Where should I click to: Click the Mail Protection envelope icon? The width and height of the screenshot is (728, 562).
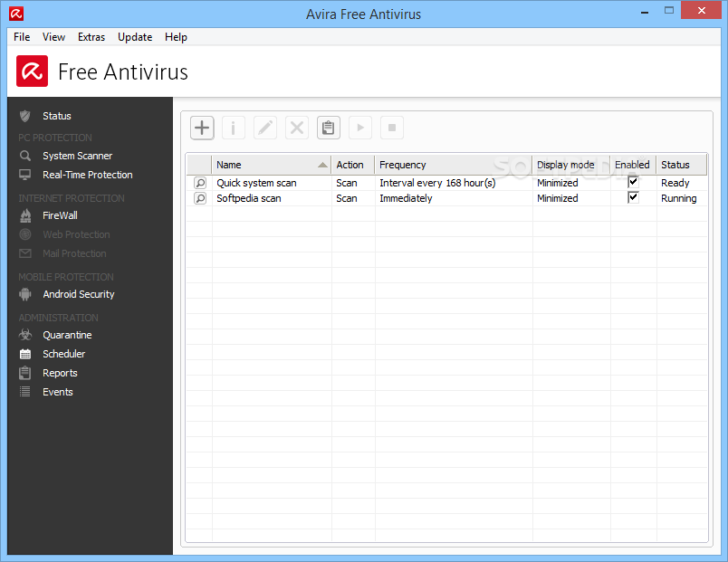coord(25,253)
